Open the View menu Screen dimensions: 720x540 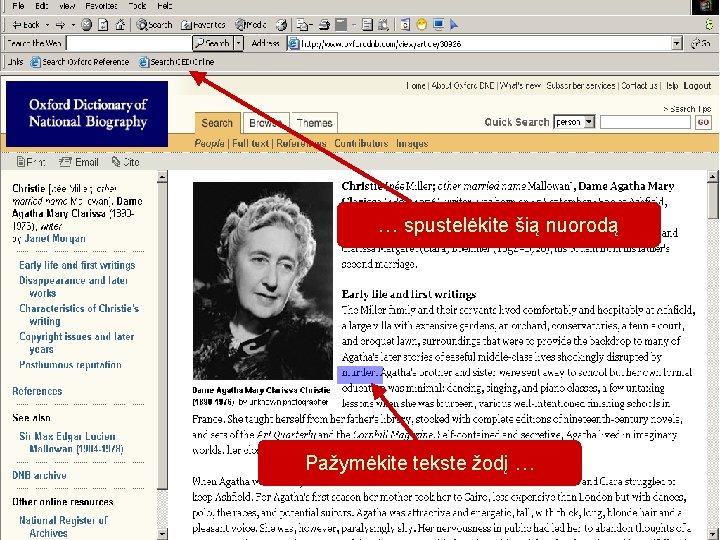tap(67, 6)
